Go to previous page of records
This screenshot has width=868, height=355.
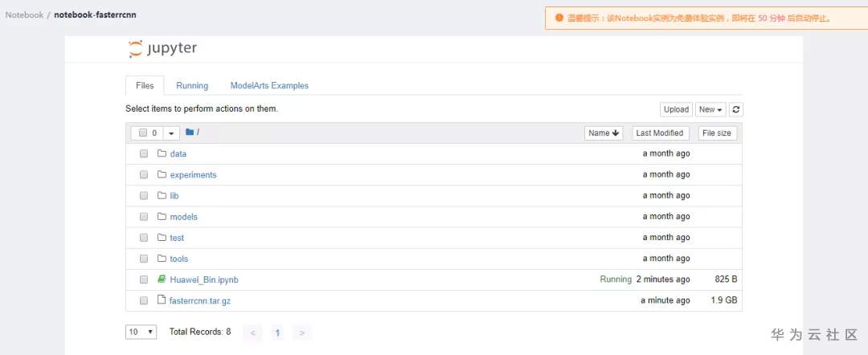click(x=253, y=333)
